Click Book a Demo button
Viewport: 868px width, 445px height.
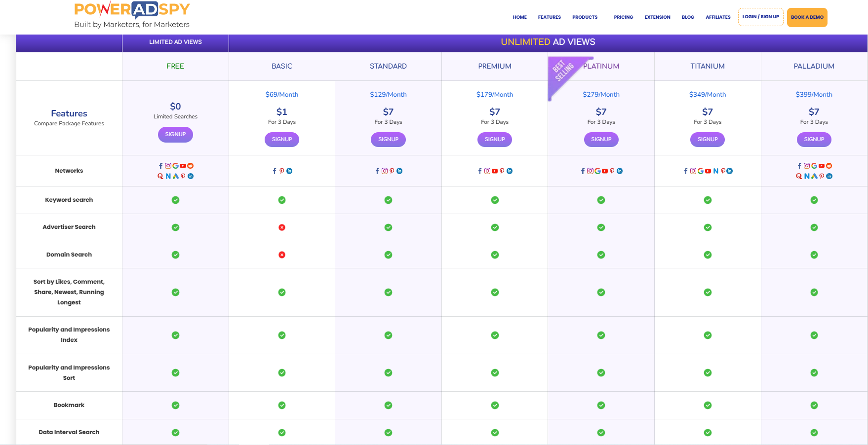(807, 17)
